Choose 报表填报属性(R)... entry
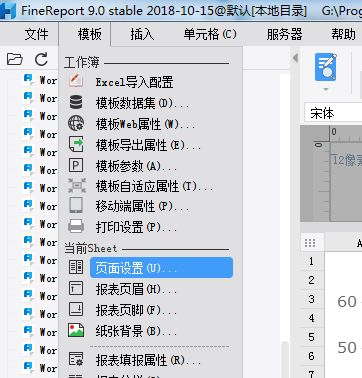This screenshot has height=378, width=362. 148,361
